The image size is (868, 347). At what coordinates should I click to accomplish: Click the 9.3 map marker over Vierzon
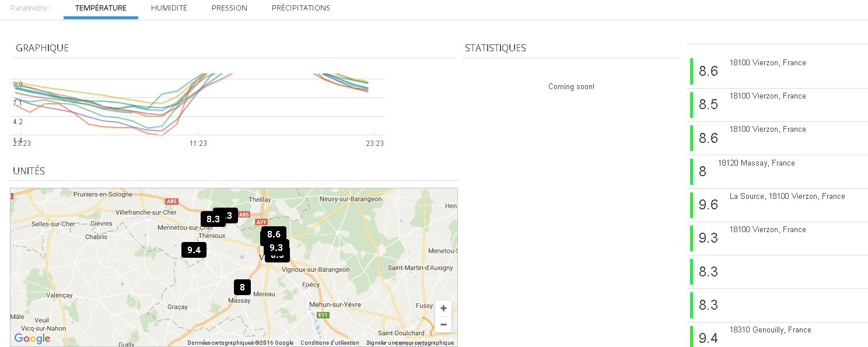click(276, 247)
